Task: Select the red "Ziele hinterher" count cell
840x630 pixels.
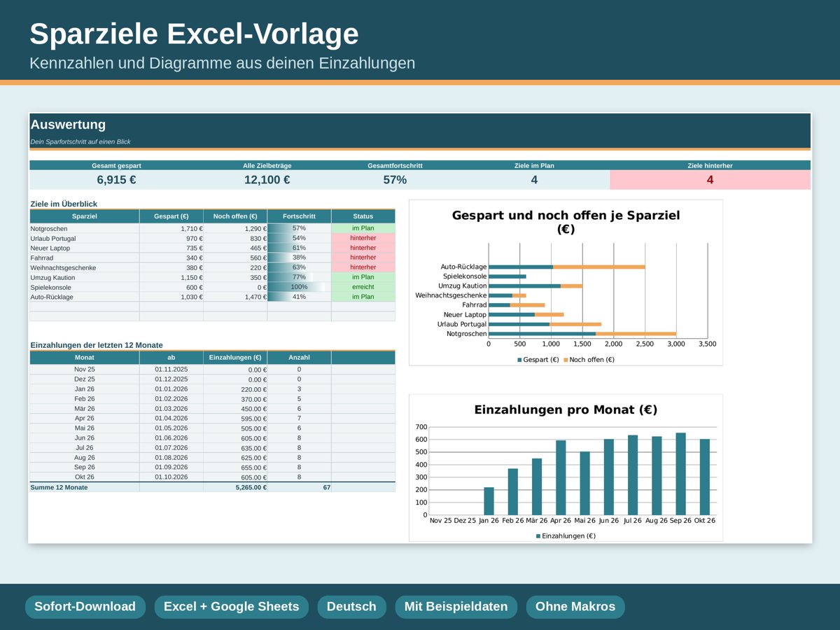Action: (x=710, y=180)
